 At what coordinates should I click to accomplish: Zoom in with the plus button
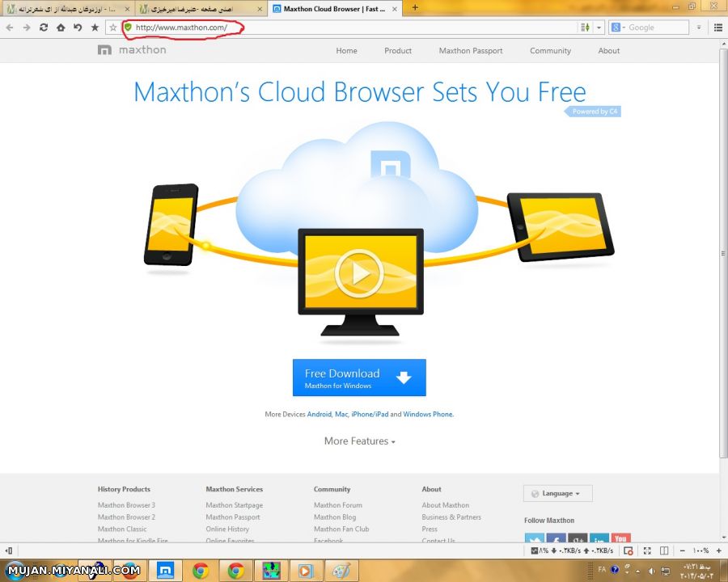click(719, 551)
